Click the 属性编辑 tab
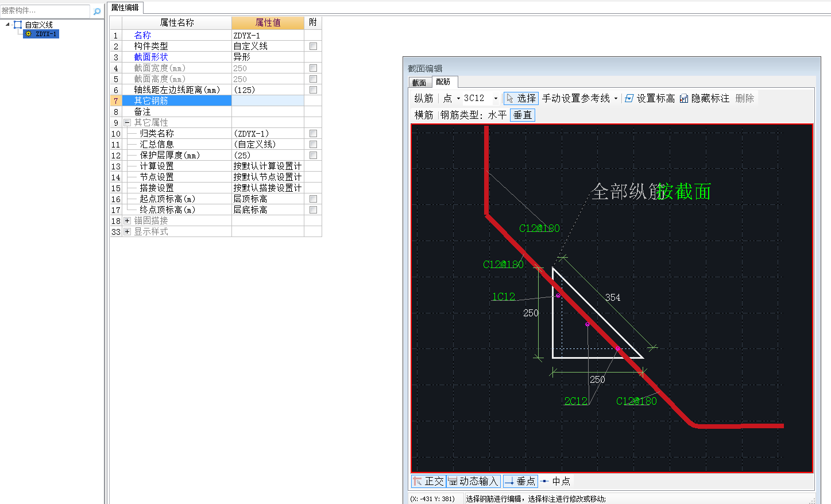The height and width of the screenshot is (504, 831). pyautogui.click(x=125, y=7)
